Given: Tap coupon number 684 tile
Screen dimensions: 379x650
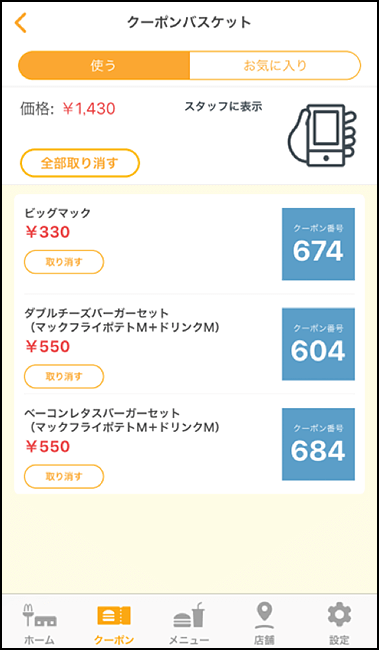Looking at the screenshot, I should (x=318, y=444).
